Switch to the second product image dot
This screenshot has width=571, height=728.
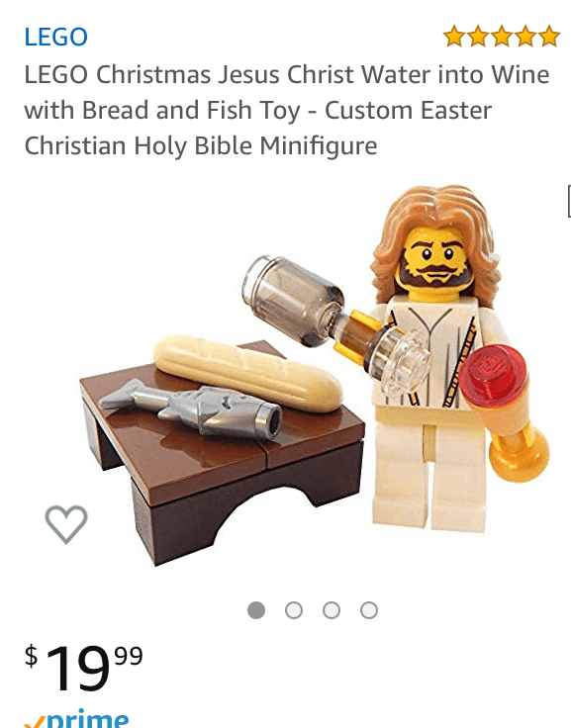point(294,610)
